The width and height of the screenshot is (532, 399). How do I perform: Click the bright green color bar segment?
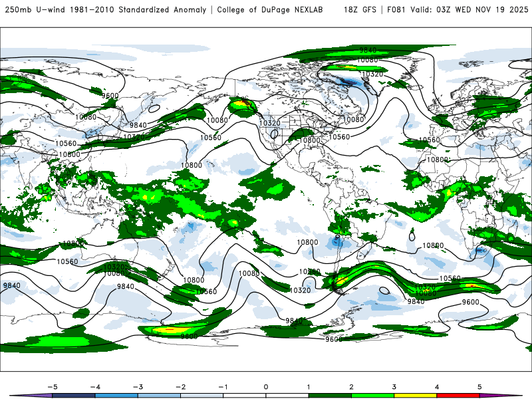(x=372, y=396)
